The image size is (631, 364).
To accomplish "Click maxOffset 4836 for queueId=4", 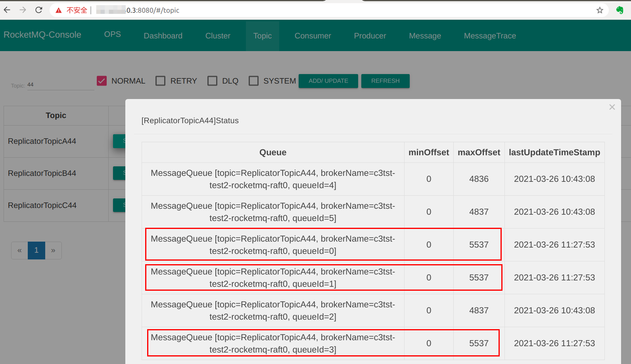I will (x=479, y=179).
